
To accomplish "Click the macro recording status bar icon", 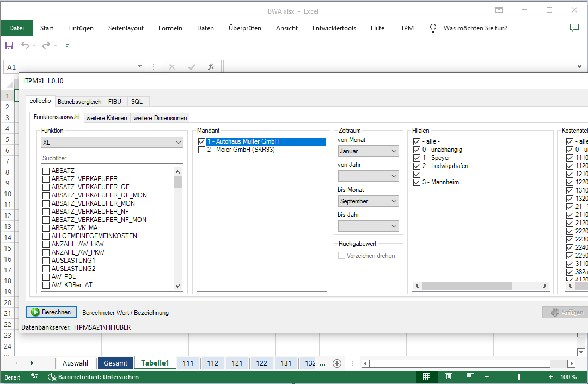I will pos(35,377).
